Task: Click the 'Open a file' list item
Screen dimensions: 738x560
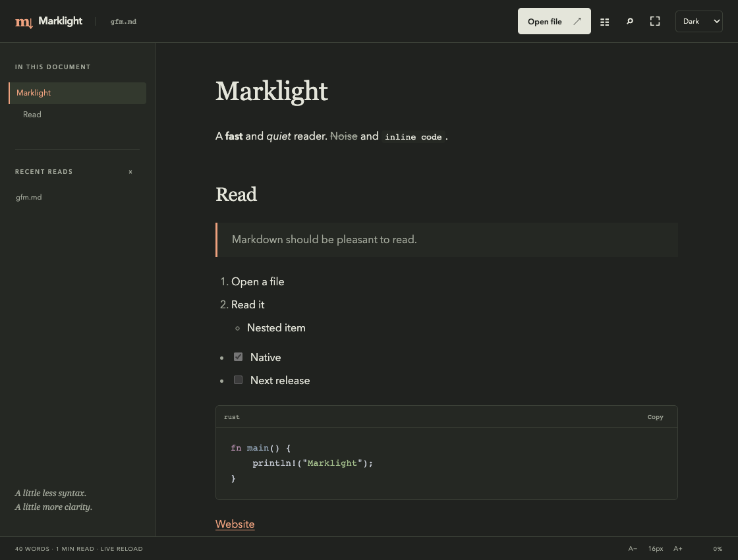Action: coord(258,282)
